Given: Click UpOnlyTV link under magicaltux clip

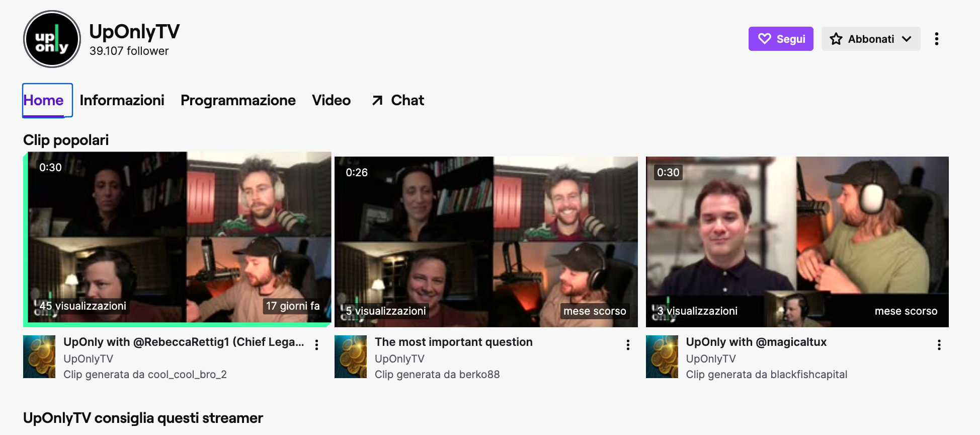Looking at the screenshot, I should (711, 359).
